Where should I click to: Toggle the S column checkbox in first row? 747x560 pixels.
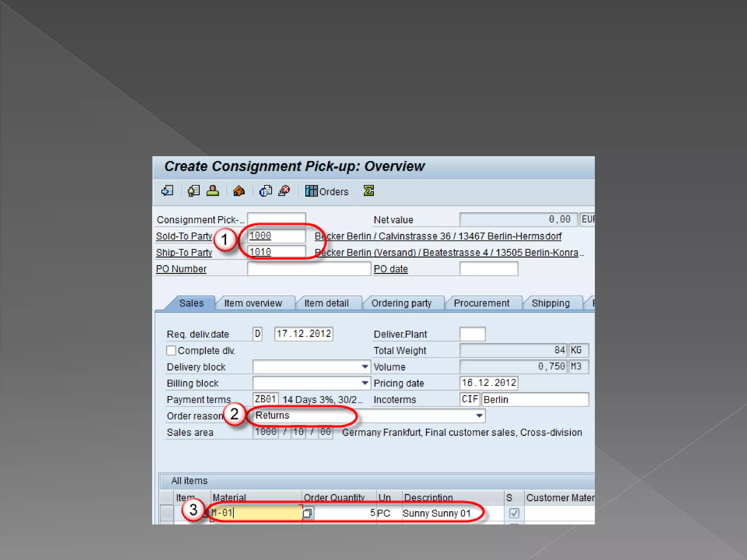tap(514, 513)
